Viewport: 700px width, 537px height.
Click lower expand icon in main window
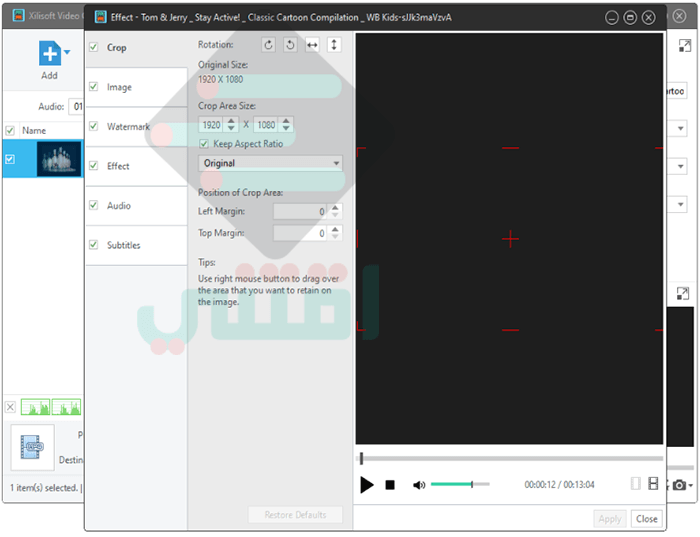pos(683,293)
